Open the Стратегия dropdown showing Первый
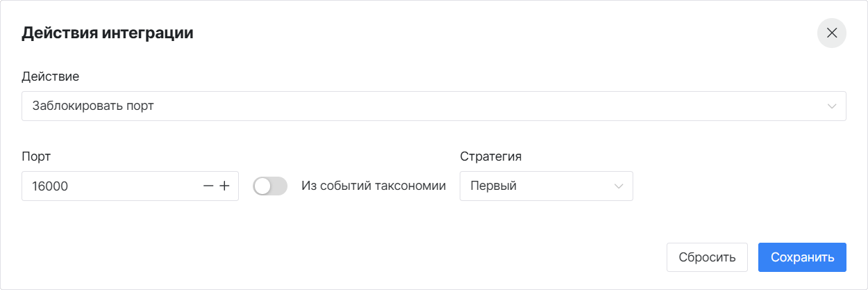868x290 pixels. 546,186
